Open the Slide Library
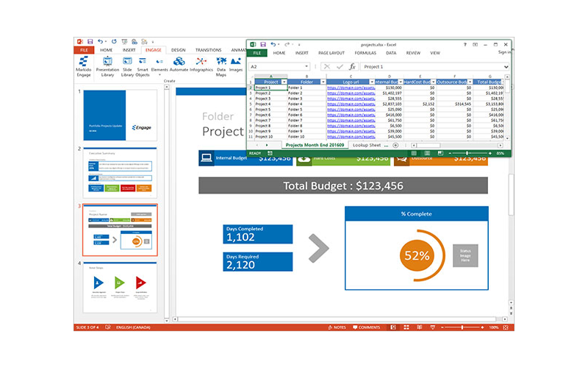Screen dimensions: 588x368 tap(127, 67)
